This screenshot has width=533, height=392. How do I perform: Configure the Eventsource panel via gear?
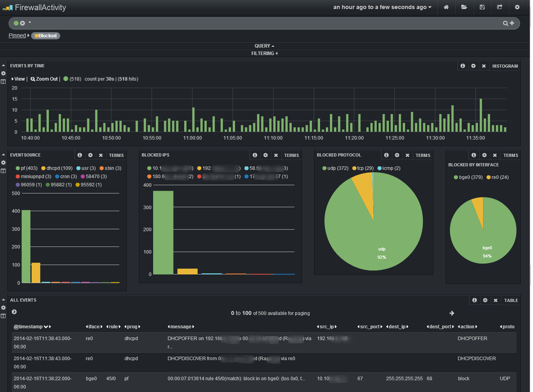(x=91, y=155)
